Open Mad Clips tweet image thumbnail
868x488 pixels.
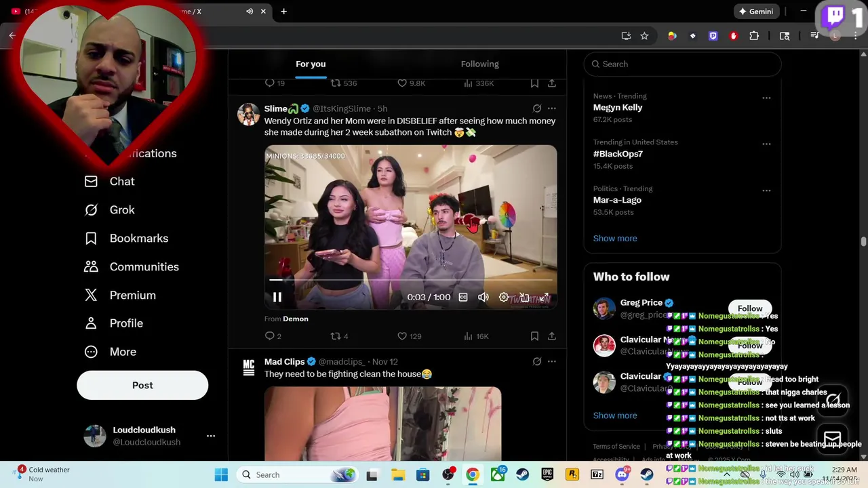[x=382, y=424]
